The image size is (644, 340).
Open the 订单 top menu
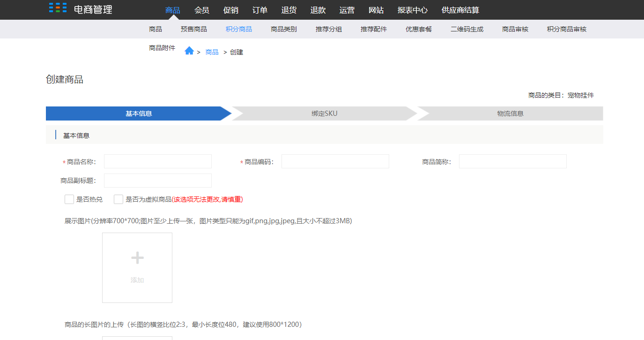pyautogui.click(x=260, y=10)
